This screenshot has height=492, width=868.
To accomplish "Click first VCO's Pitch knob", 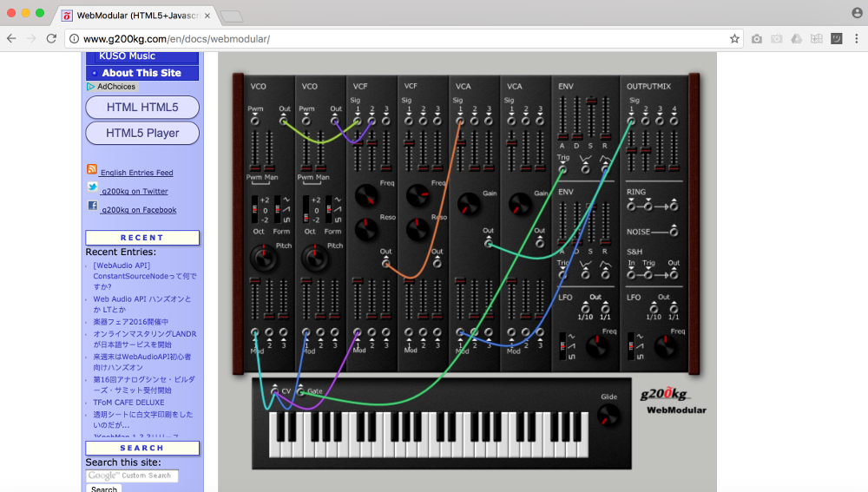I will (x=264, y=258).
